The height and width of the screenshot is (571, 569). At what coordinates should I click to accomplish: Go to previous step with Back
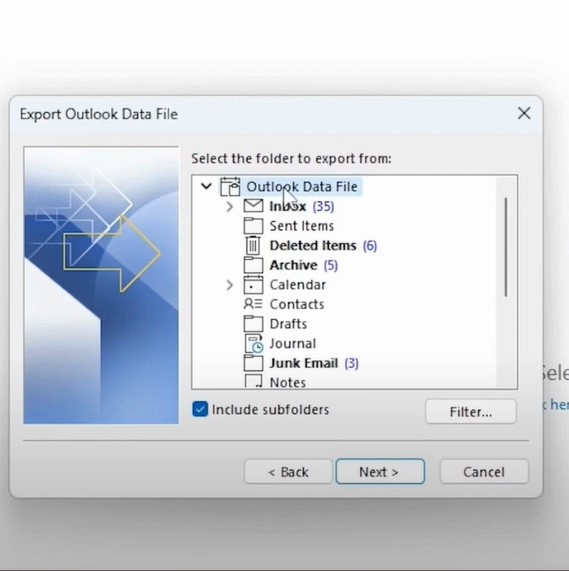[288, 472]
